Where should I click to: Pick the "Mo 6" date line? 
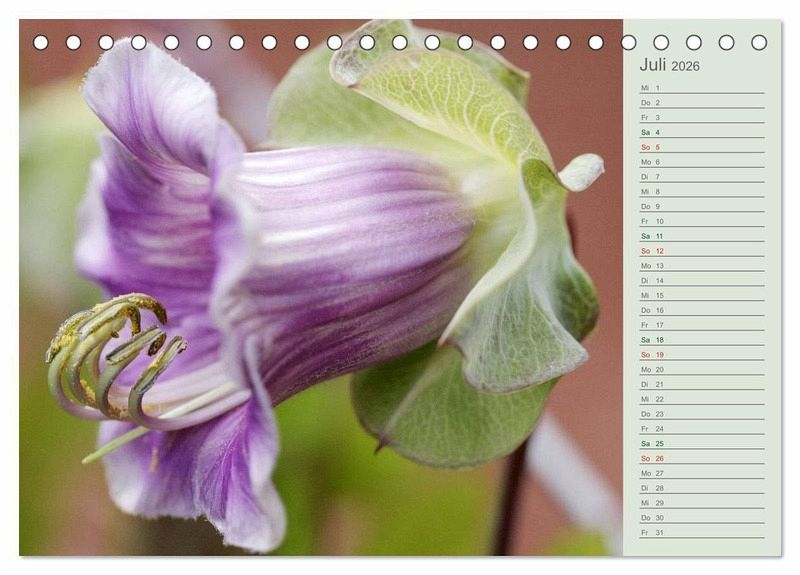[702, 162]
